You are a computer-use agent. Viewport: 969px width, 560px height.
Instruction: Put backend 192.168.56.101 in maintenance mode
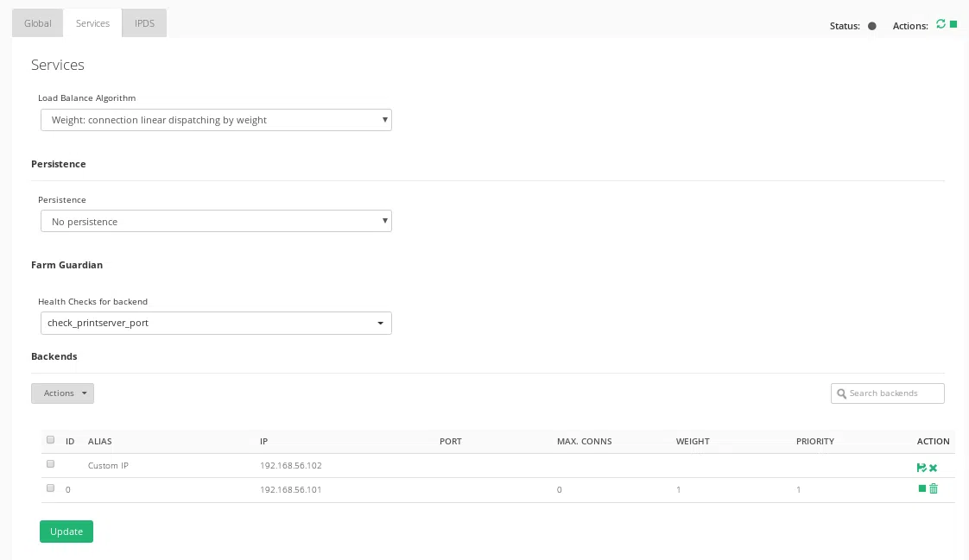[x=922, y=488]
